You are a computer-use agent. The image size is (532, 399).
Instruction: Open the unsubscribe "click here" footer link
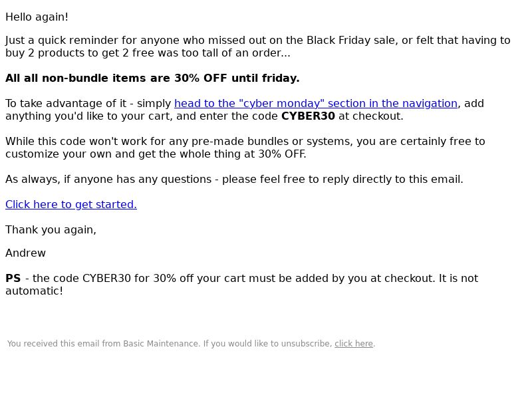(354, 344)
